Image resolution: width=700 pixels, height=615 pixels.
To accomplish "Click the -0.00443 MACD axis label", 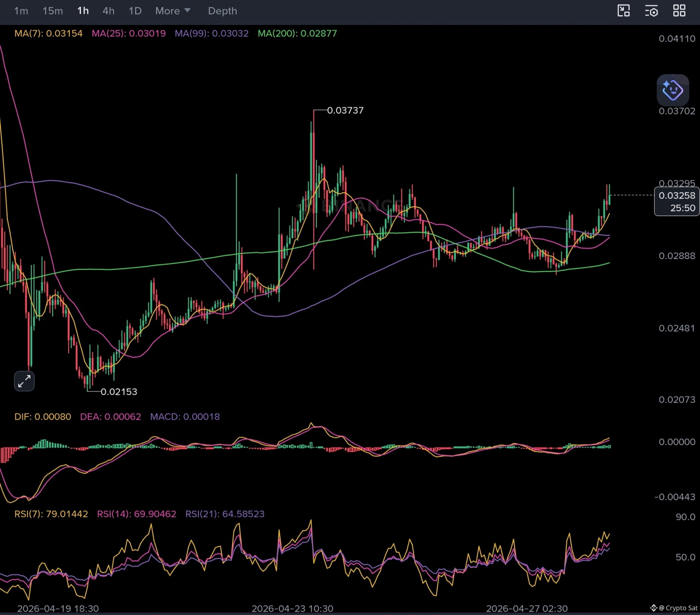I will (675, 497).
